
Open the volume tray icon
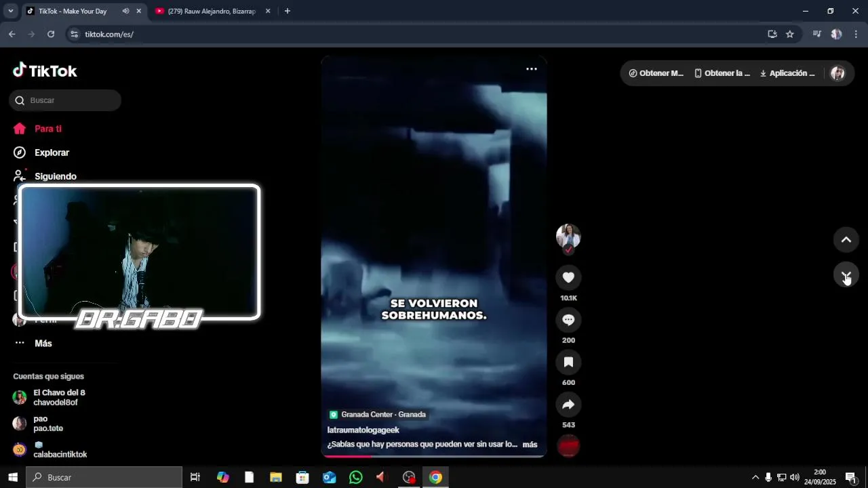[x=794, y=477]
